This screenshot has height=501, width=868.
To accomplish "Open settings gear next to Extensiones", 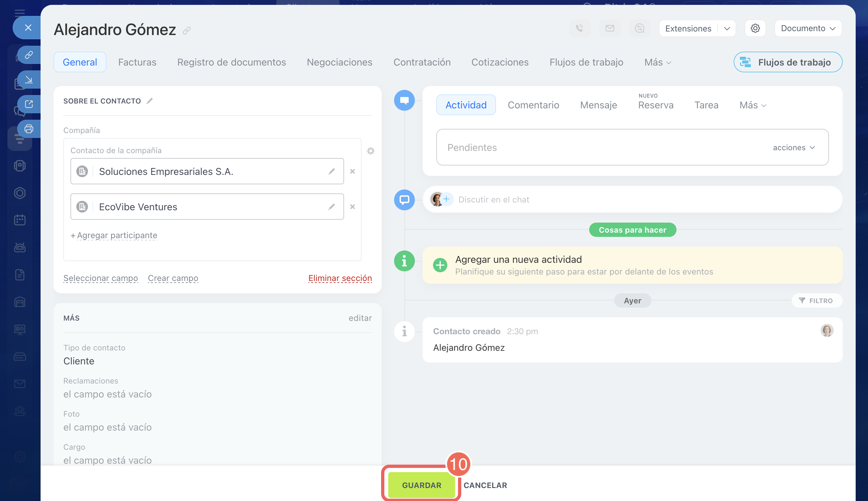I will tap(755, 28).
